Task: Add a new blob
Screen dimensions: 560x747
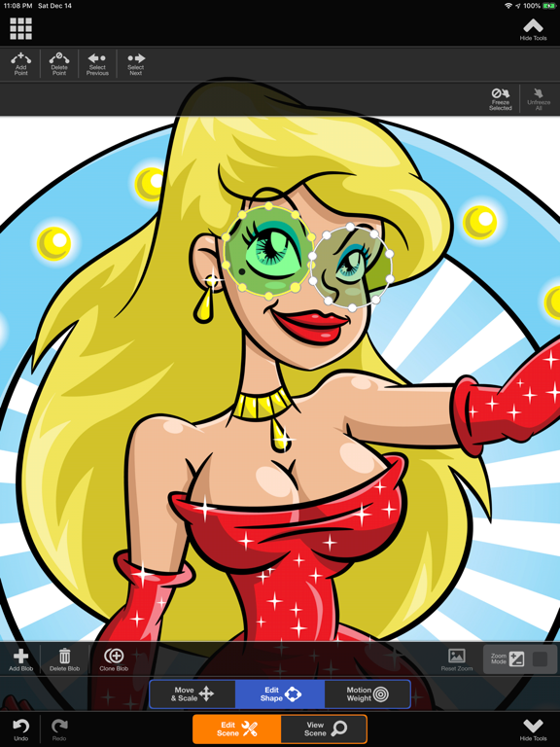Action: (x=21, y=659)
